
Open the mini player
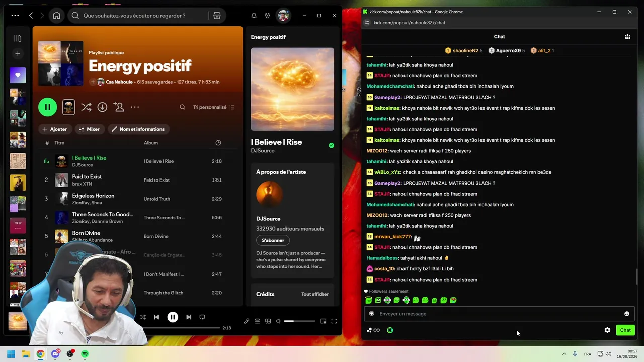click(324, 321)
